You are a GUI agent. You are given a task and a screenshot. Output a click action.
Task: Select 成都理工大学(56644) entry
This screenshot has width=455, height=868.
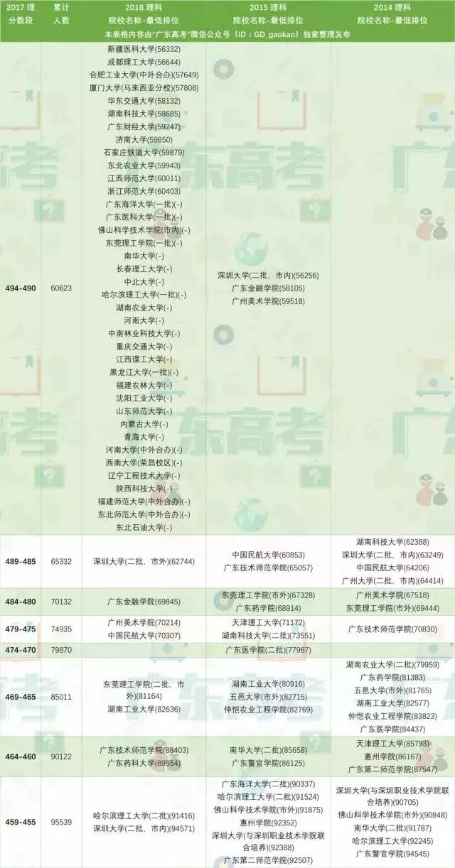[144, 62]
